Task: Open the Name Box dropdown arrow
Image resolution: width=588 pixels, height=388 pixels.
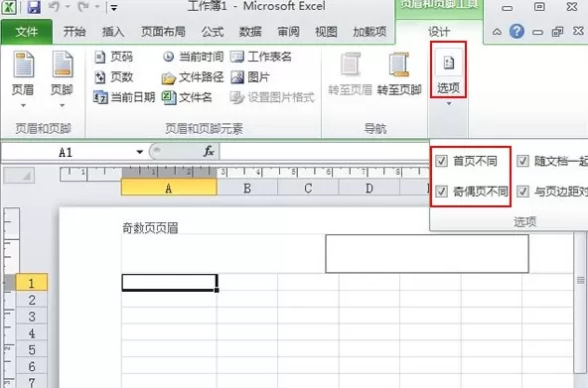Action: (x=140, y=152)
